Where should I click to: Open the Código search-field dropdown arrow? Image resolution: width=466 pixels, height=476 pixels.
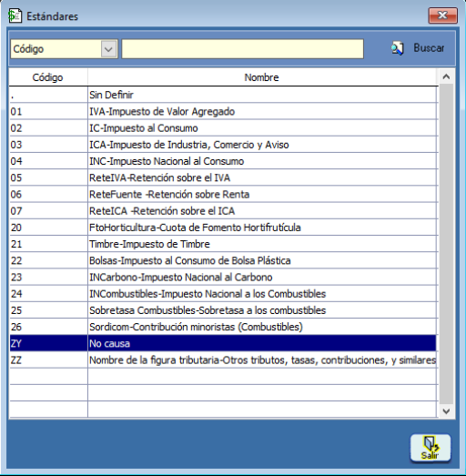(x=108, y=49)
